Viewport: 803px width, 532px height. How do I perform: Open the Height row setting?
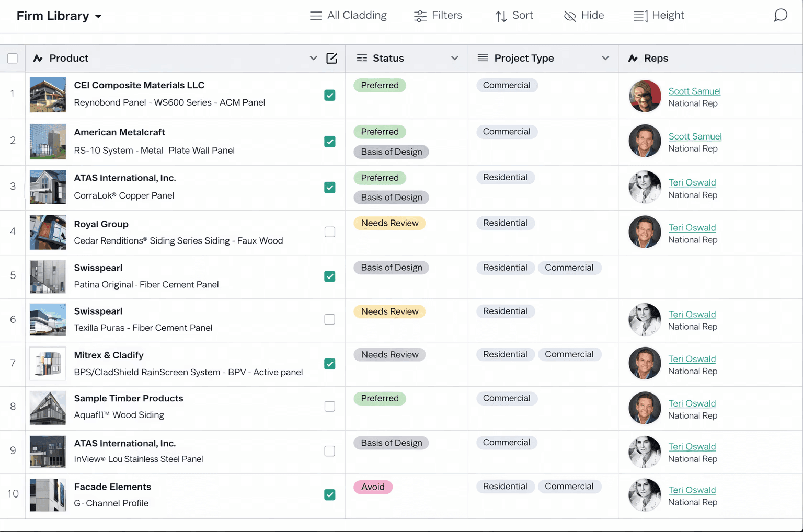659,16
